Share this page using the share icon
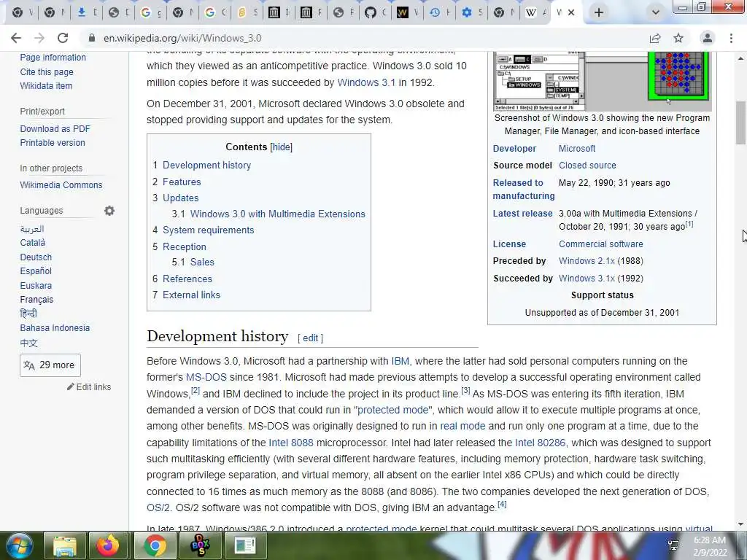747x560 pixels. click(x=655, y=38)
